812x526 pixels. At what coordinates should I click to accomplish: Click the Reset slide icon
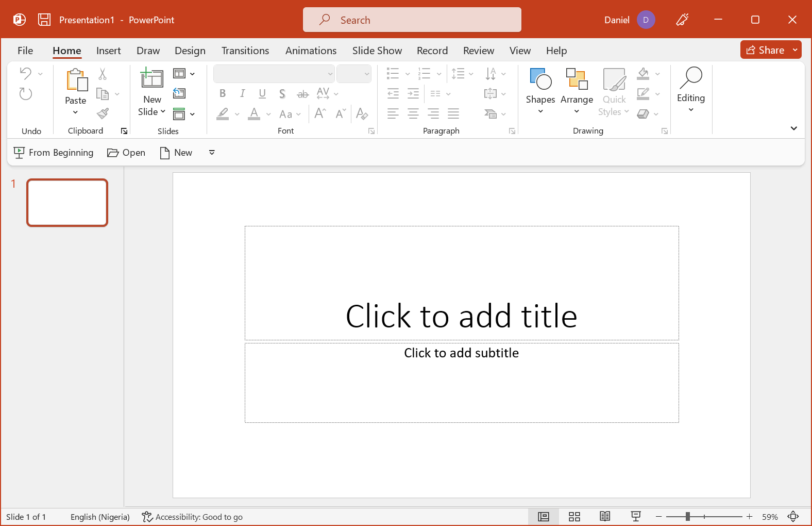[x=179, y=93]
